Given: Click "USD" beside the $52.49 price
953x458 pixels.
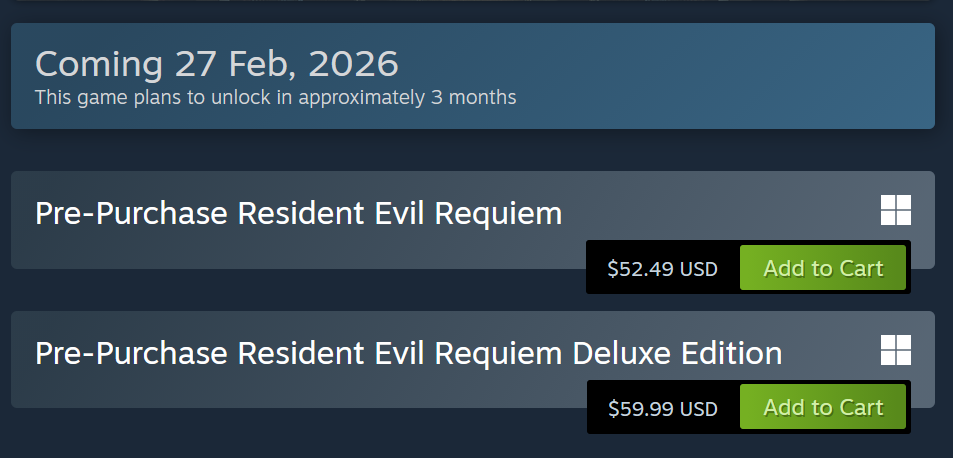Looking at the screenshot, I should pos(699,269).
